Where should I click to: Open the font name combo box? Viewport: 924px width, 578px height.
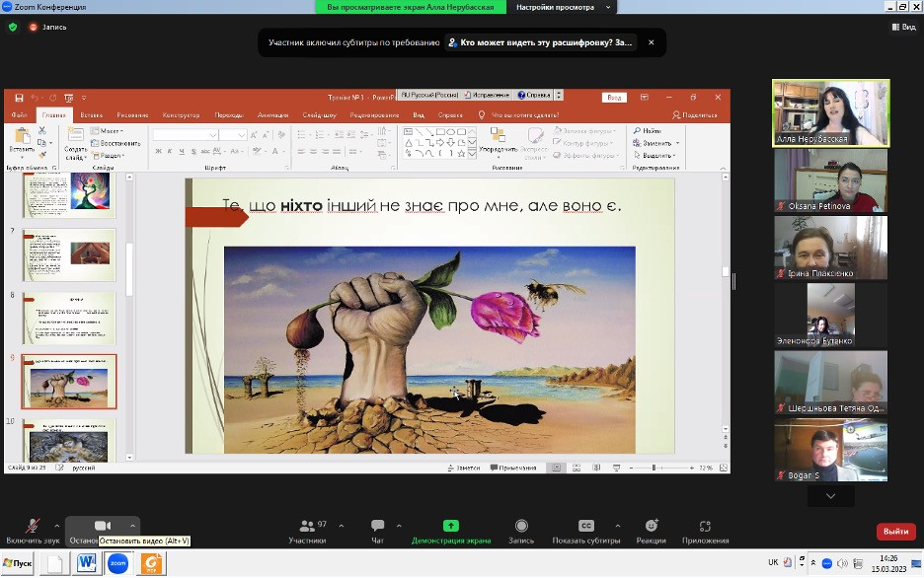point(185,135)
